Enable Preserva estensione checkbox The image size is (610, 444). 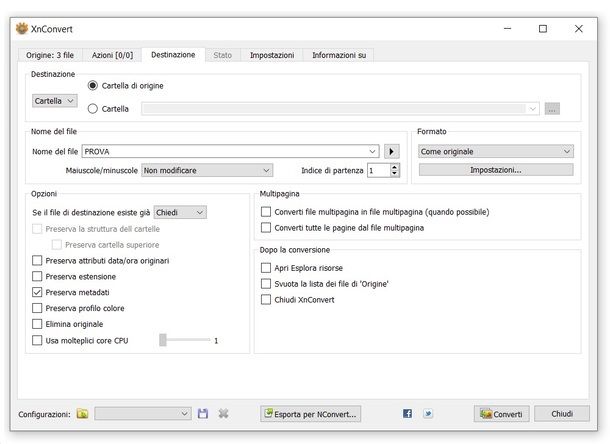coord(38,276)
